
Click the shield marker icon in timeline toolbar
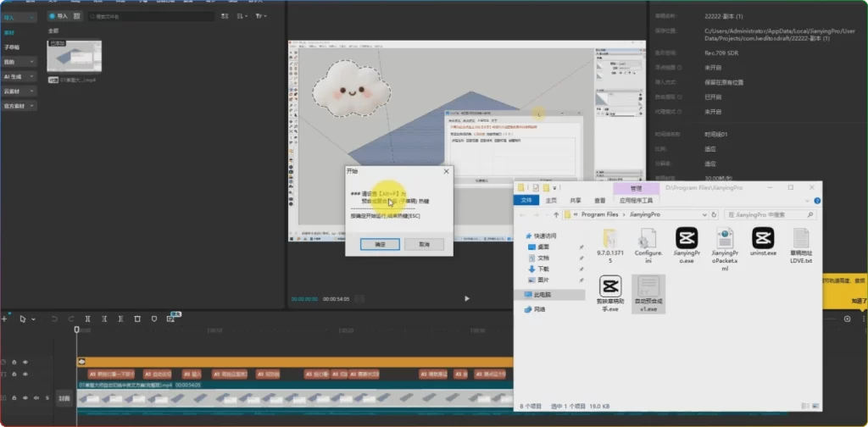(x=153, y=319)
